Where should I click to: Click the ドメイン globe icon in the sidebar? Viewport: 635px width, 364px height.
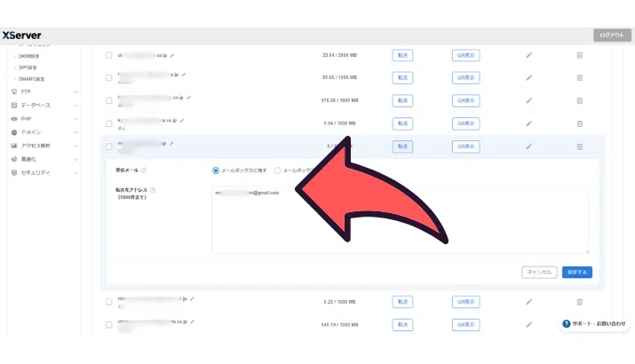pyautogui.click(x=14, y=132)
